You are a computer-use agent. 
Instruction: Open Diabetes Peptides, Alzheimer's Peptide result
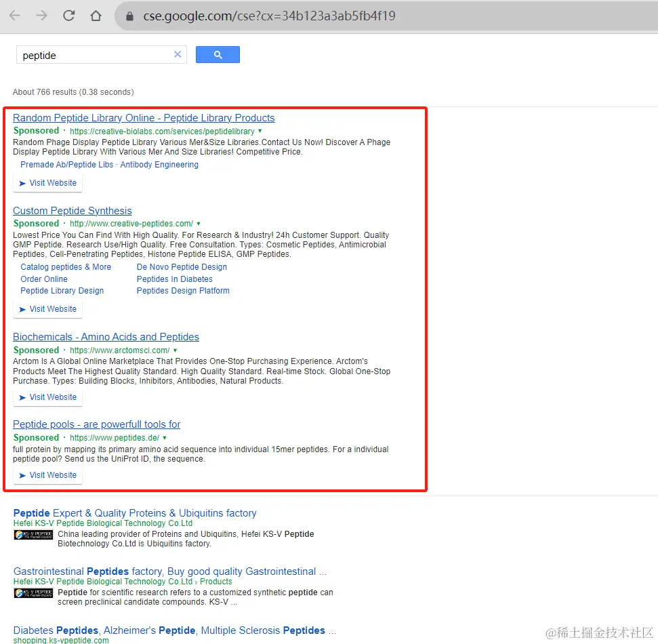(x=175, y=630)
